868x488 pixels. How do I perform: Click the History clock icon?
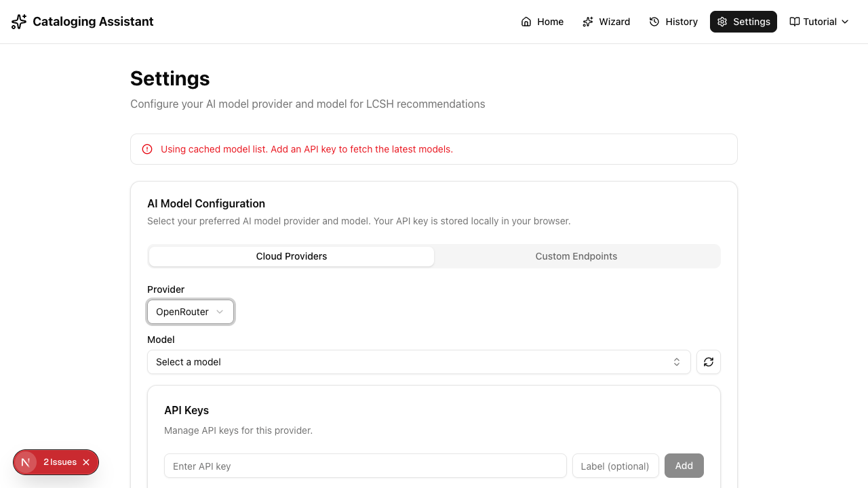pyautogui.click(x=653, y=21)
